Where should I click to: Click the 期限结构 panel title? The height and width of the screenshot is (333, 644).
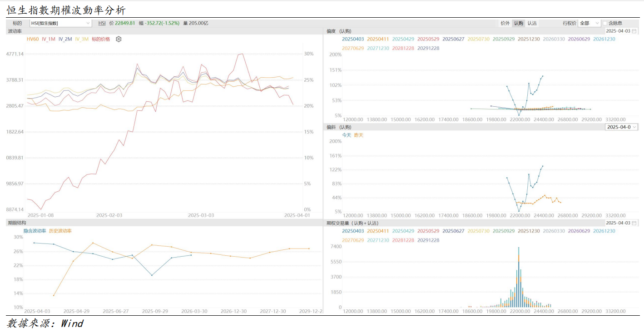pyautogui.click(x=17, y=223)
